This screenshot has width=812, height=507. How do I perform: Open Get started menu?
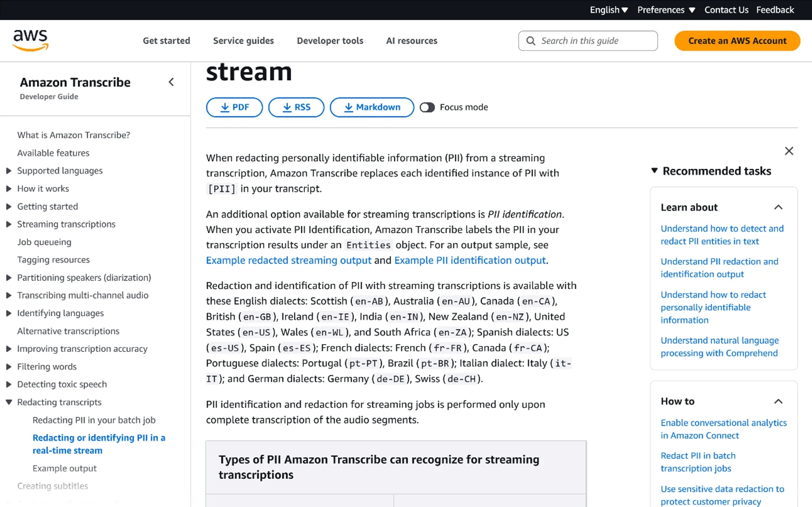click(166, 41)
